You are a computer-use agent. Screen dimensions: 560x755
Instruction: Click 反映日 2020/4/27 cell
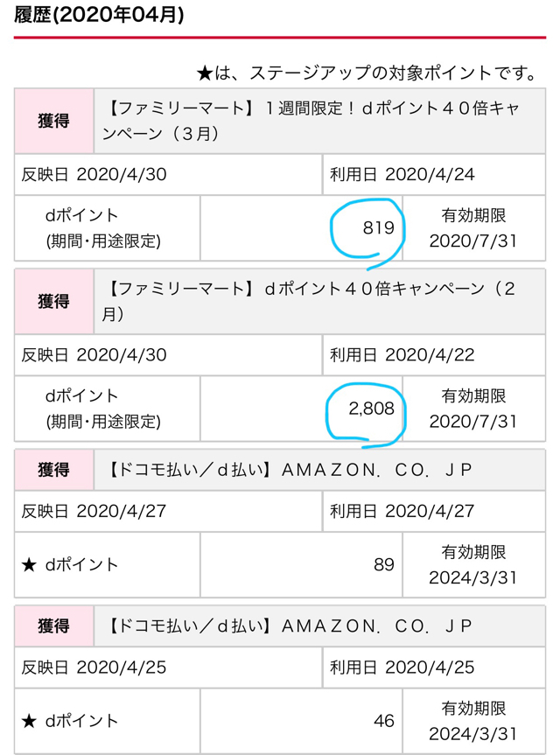coord(94,511)
